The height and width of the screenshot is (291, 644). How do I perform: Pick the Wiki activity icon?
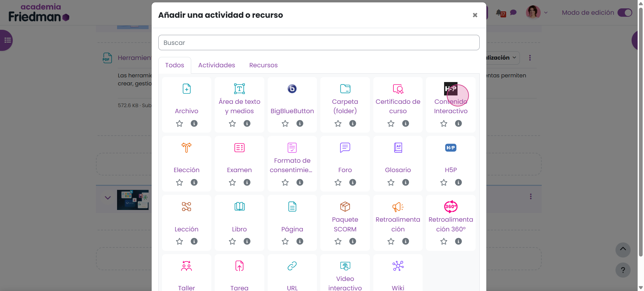(x=398, y=266)
